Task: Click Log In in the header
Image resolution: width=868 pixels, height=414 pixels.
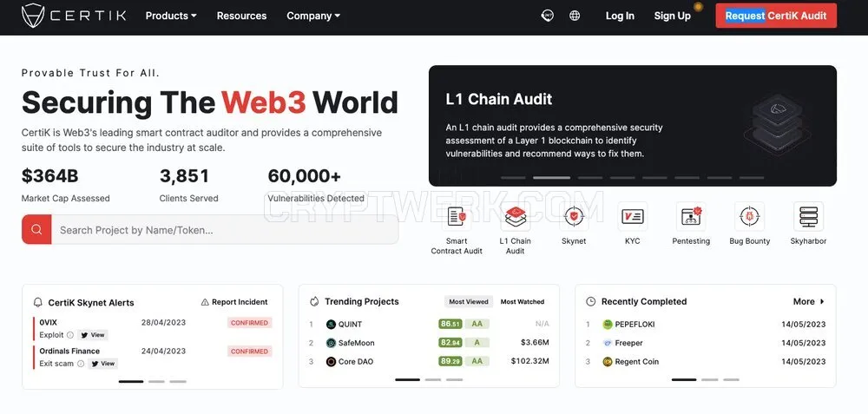Action: pos(620,16)
